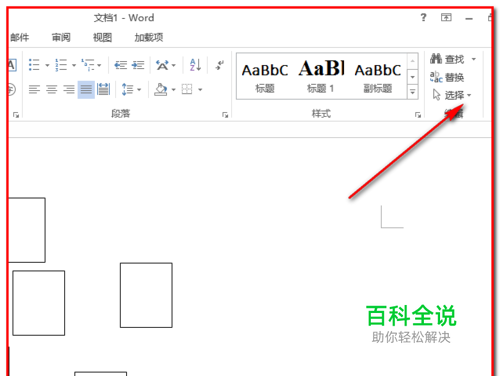Open line and paragraph spacing
The width and height of the screenshot is (500, 376).
point(127,89)
